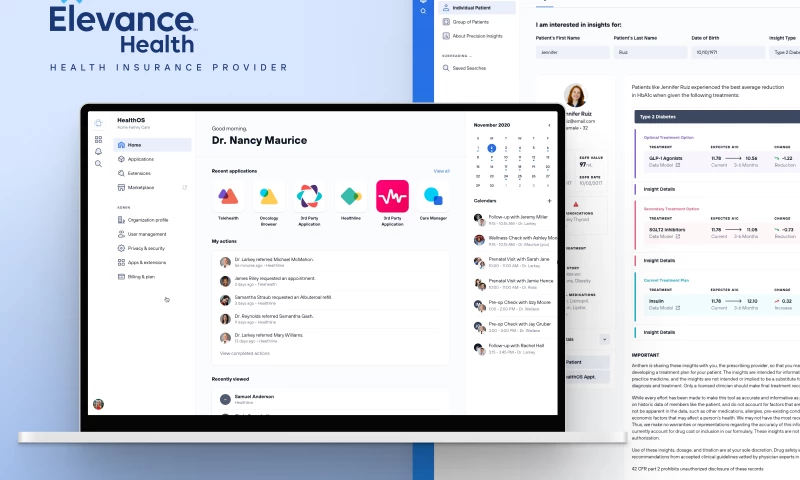Click the View all applications link
Screen dimensions: 800x480
[441, 171]
